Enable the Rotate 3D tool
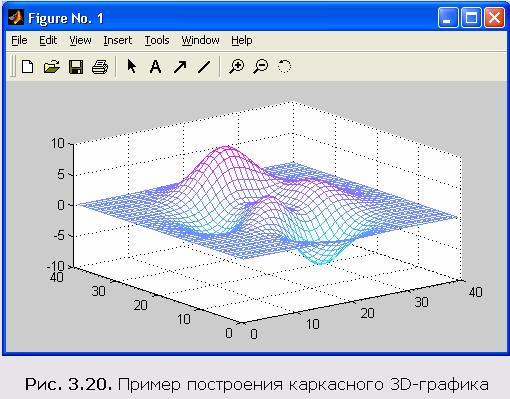Viewport: 510px width, 399px height. point(284,66)
